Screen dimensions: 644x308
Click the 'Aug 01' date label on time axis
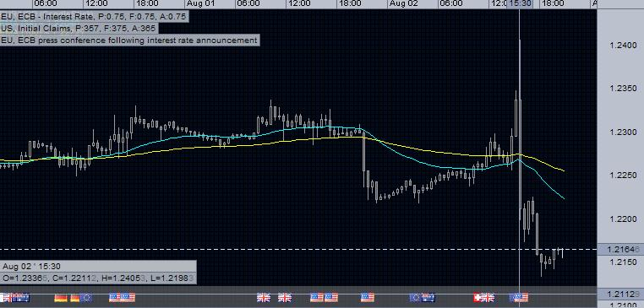tap(200, 3)
